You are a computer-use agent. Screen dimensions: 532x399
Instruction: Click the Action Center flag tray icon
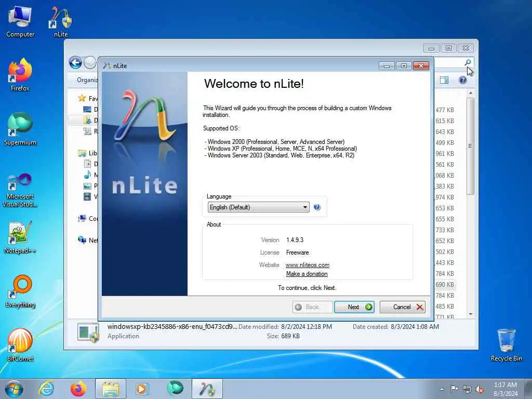pos(454,389)
